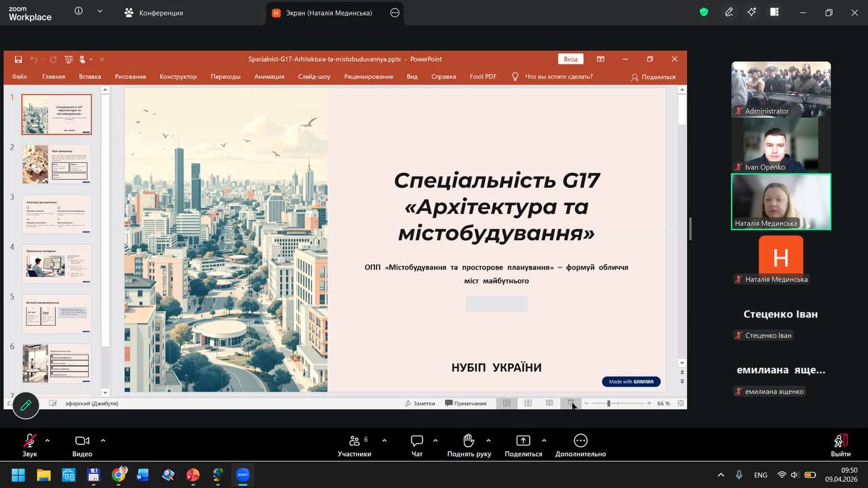The width and height of the screenshot is (868, 488).
Task: Click the Что вы хотите сделать search field
Action: click(x=559, y=77)
